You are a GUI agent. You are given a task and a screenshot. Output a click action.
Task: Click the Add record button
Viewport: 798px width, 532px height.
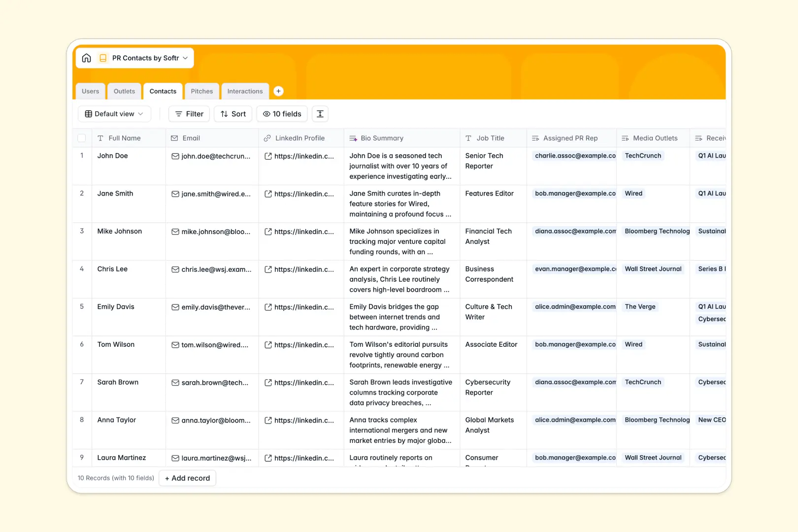click(187, 478)
